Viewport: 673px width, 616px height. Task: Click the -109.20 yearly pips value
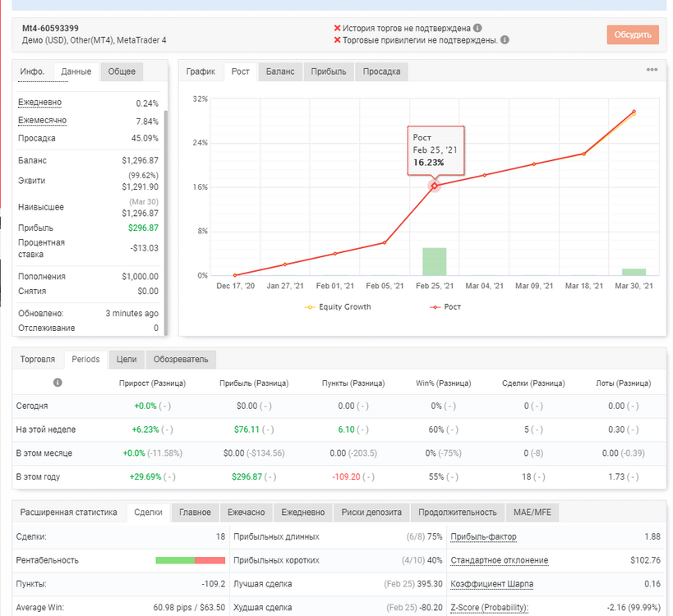pos(346,476)
